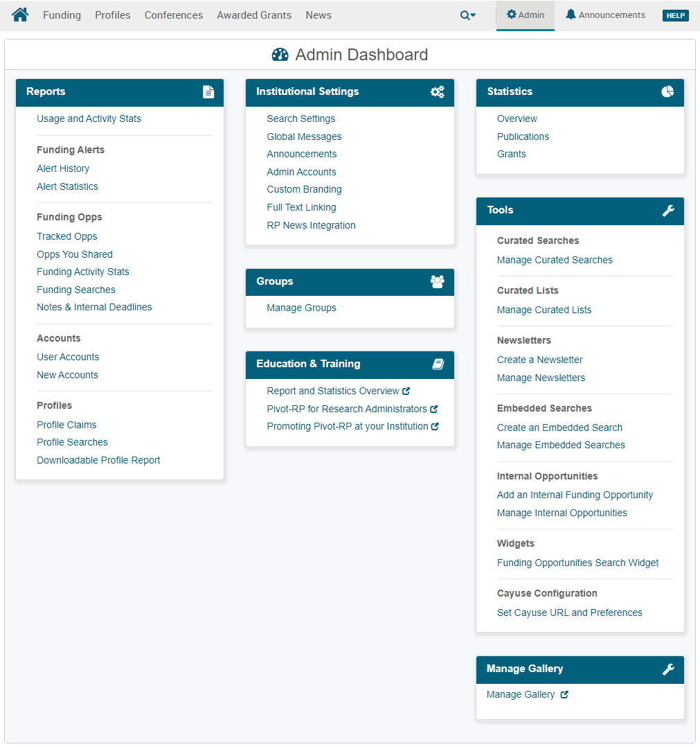This screenshot has width=700, height=749.
Task: Open Usage and Activity Stats report
Action: pyautogui.click(x=89, y=118)
